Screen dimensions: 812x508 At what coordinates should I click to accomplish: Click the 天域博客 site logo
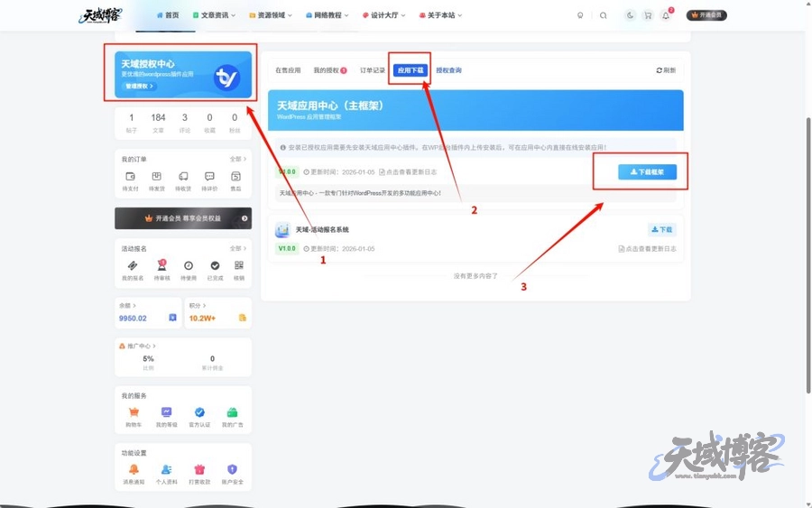pyautogui.click(x=100, y=15)
